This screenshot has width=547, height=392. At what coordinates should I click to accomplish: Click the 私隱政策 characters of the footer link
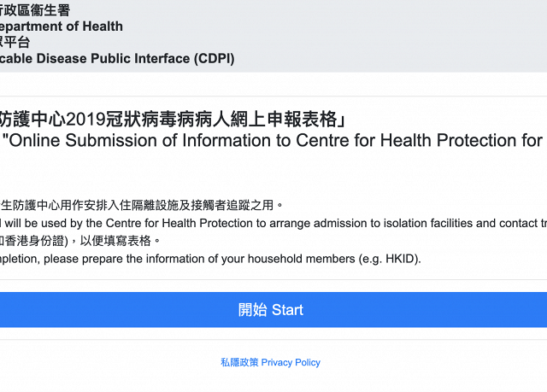coord(239,362)
